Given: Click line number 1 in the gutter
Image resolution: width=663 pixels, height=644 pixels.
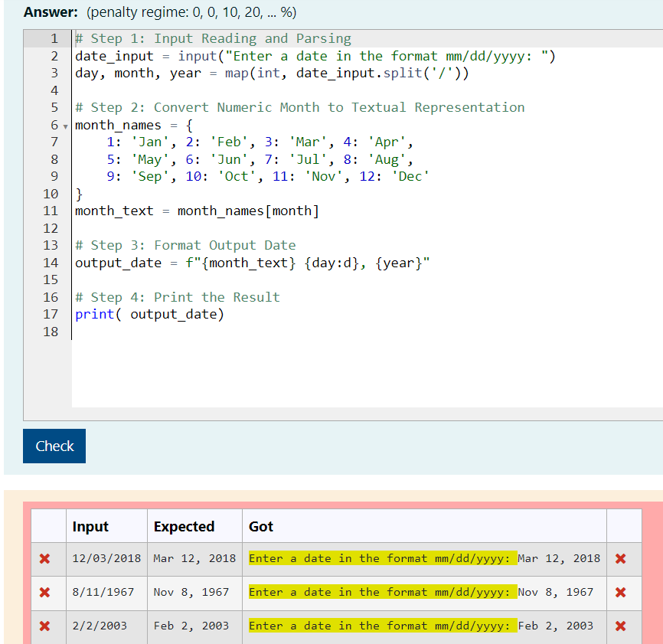Looking at the screenshot, I should pos(54,39).
